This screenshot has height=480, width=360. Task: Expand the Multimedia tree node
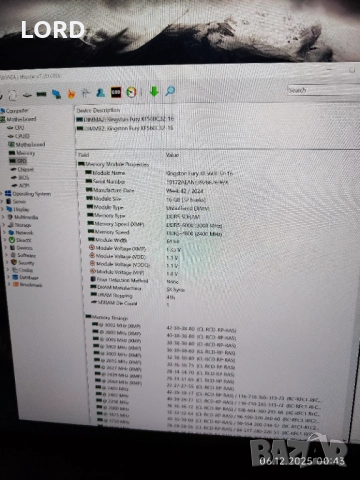(x=3, y=217)
